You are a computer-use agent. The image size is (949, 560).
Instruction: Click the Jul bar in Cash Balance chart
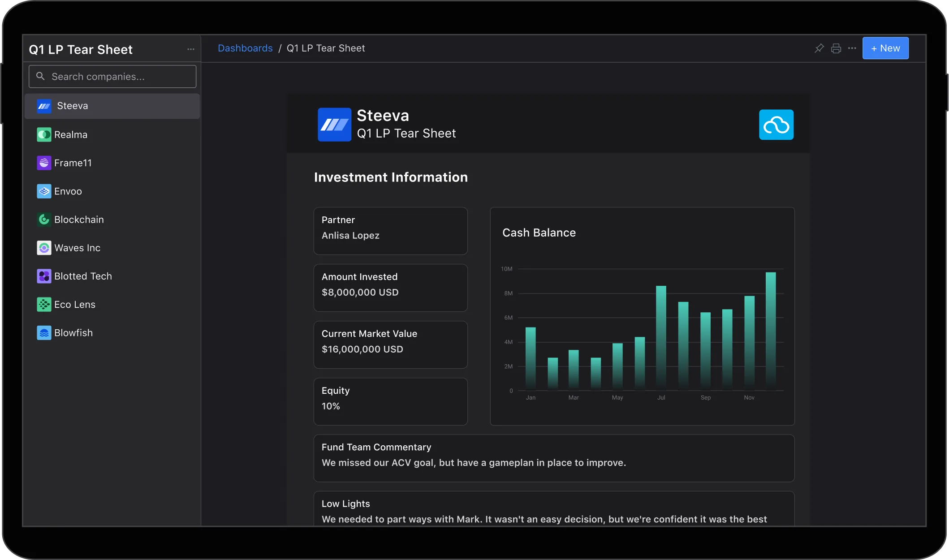pyautogui.click(x=661, y=338)
